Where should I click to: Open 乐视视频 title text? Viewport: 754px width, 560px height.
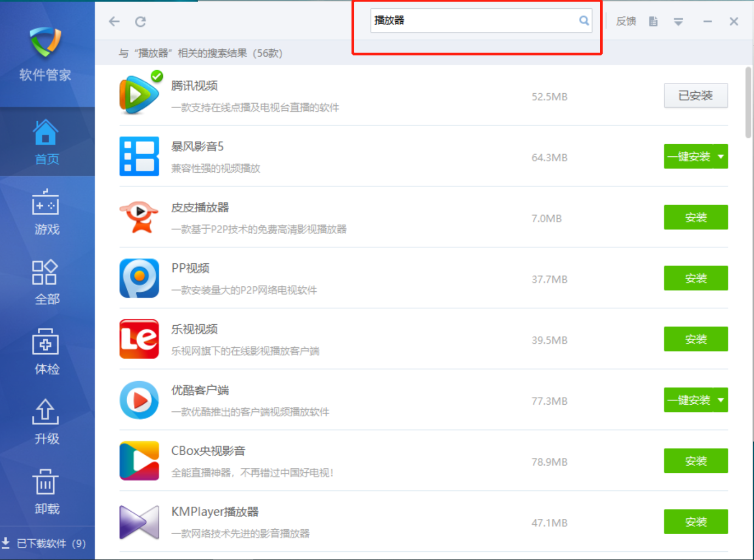coord(194,329)
